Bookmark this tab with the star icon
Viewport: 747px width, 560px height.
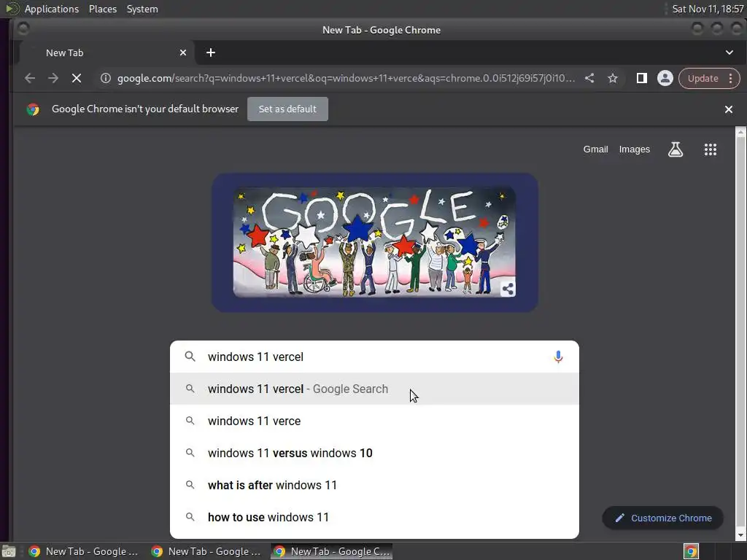tap(613, 78)
